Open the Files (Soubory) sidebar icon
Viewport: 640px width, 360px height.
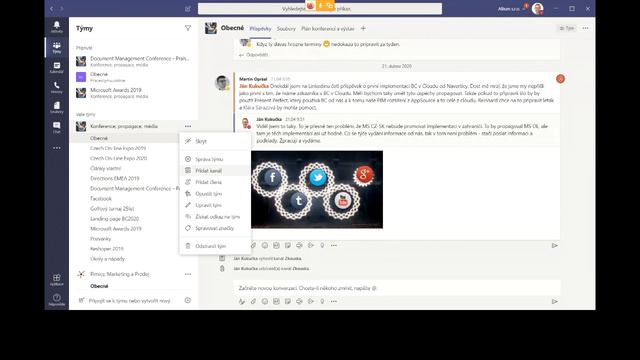click(x=57, y=107)
